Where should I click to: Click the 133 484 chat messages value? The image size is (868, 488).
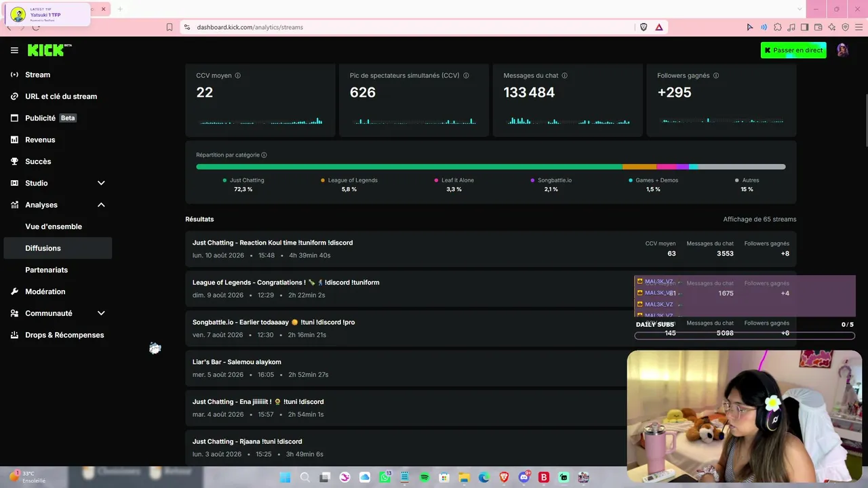click(x=529, y=93)
